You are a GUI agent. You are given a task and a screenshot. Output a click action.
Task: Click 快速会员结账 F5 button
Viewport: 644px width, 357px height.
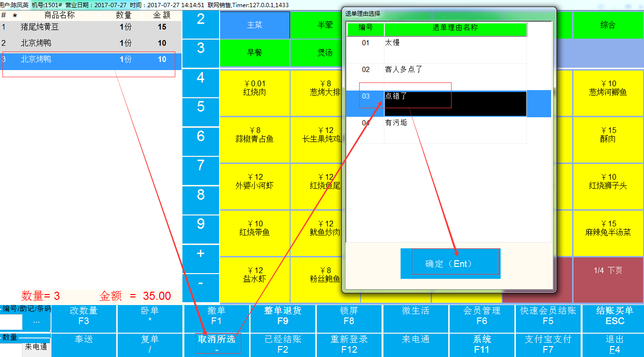tap(548, 319)
